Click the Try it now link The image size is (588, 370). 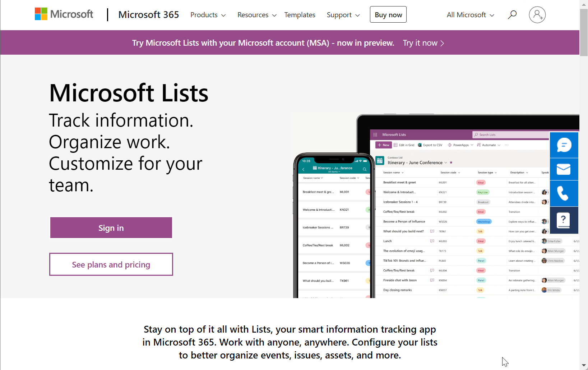[x=423, y=43]
